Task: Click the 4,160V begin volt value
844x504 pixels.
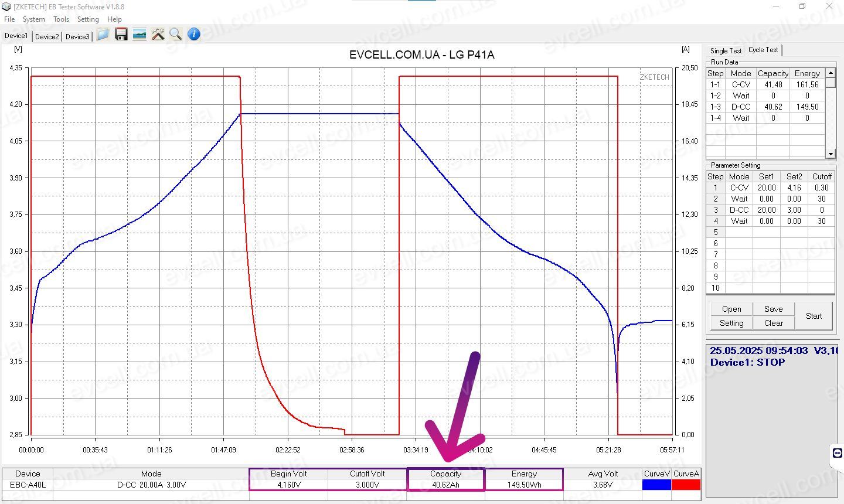Action: point(288,485)
